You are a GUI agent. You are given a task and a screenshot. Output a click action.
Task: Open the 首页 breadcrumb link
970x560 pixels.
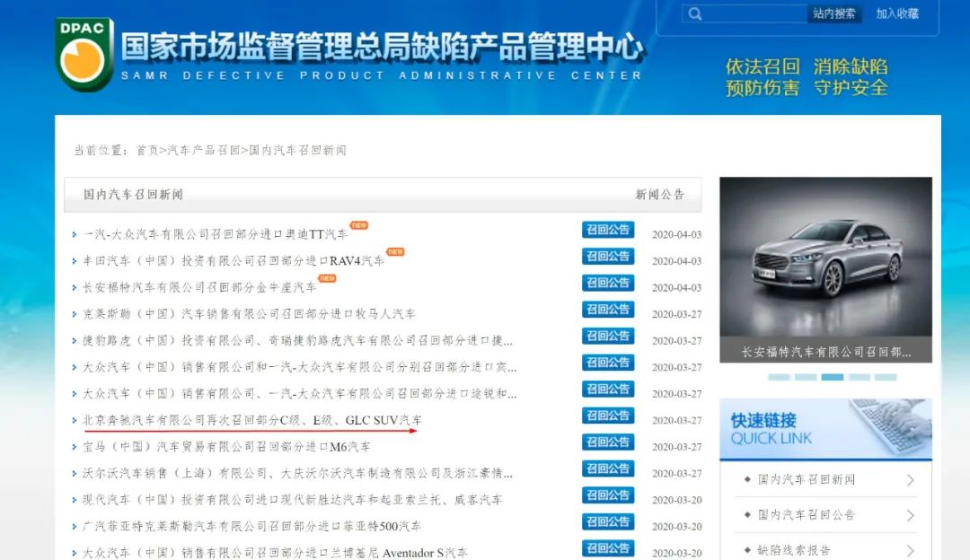pyautogui.click(x=147, y=150)
